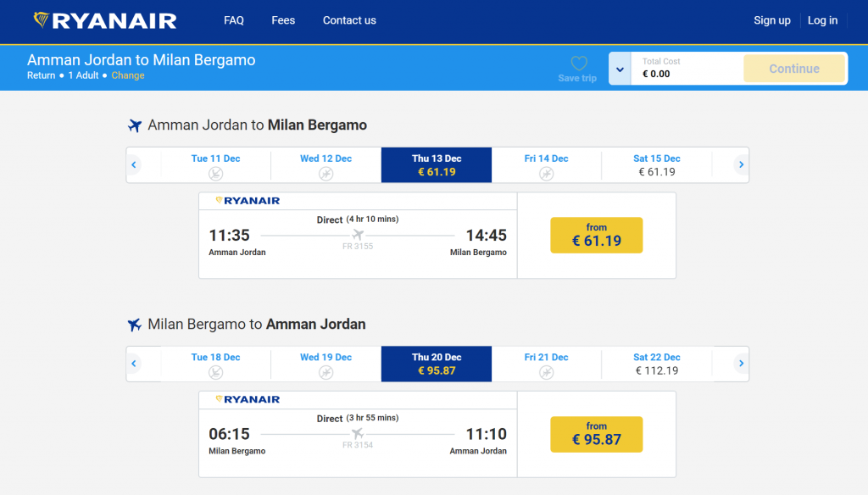
Task: Expand the Total Cost dropdown arrow
Action: (620, 69)
